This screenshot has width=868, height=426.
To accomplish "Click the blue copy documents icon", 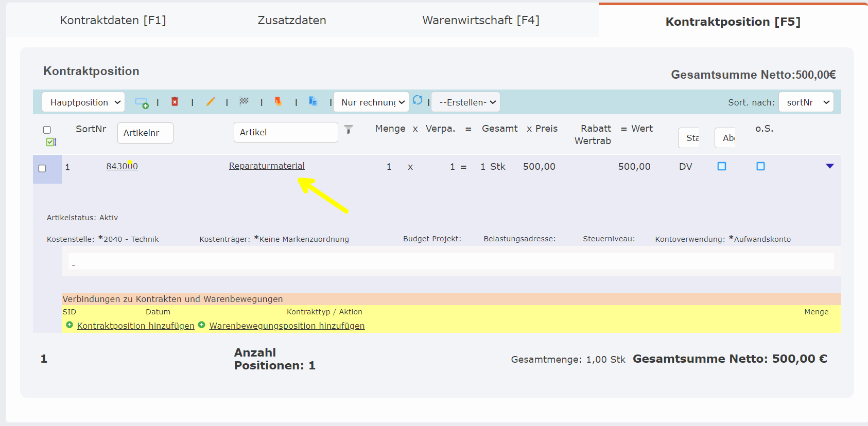I will point(313,101).
